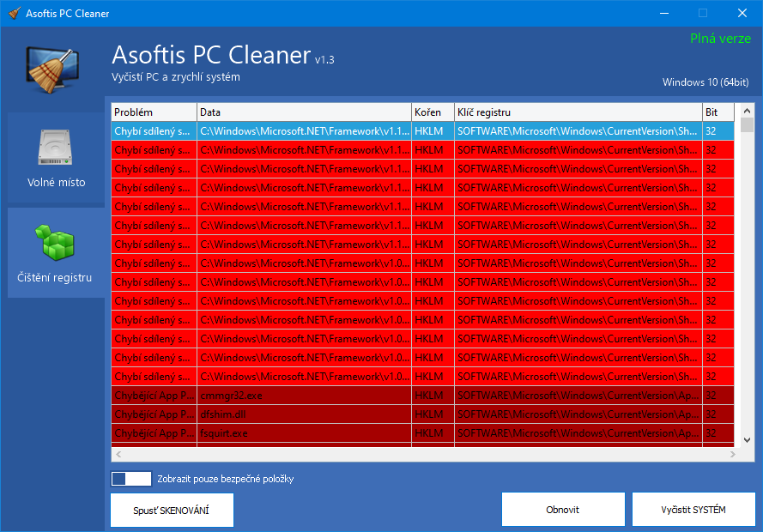
Task: Click the horizontal scrollbar left arrow
Action: click(118, 455)
